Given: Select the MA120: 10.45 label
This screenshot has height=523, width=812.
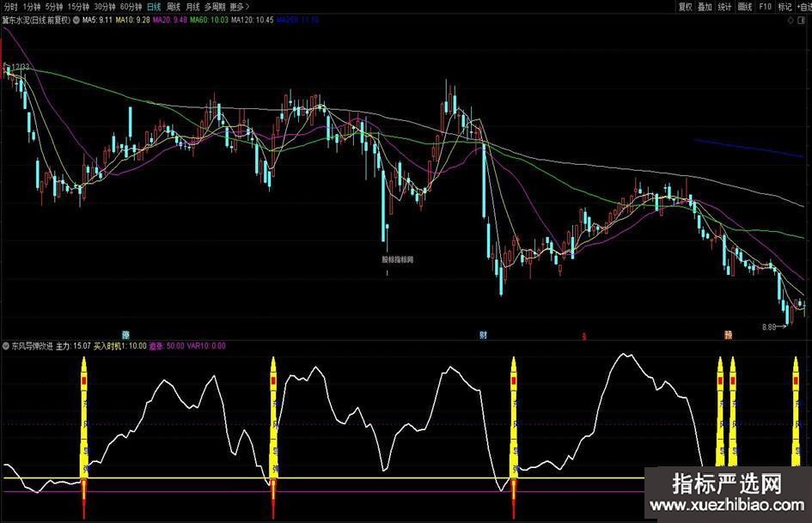Looking at the screenshot, I should 253,21.
